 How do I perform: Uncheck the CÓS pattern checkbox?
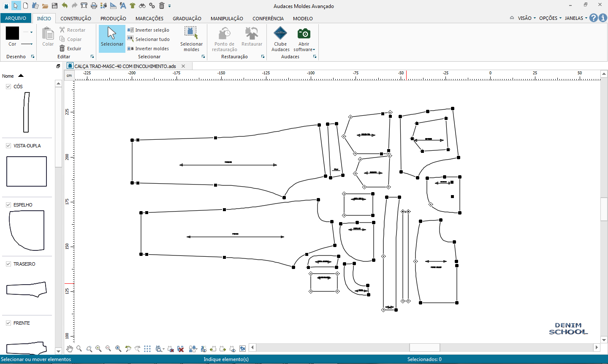[8, 87]
